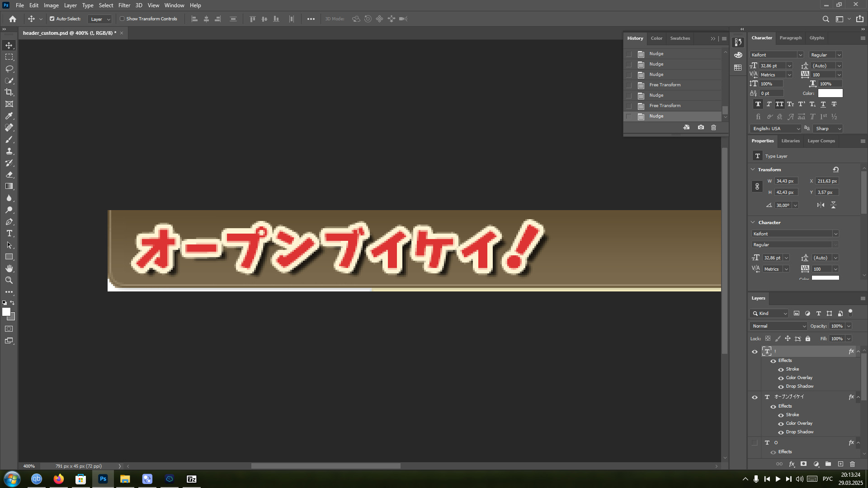The image size is (868, 488).
Task: Uncheck the Auto-Select checkbox
Action: [52, 19]
